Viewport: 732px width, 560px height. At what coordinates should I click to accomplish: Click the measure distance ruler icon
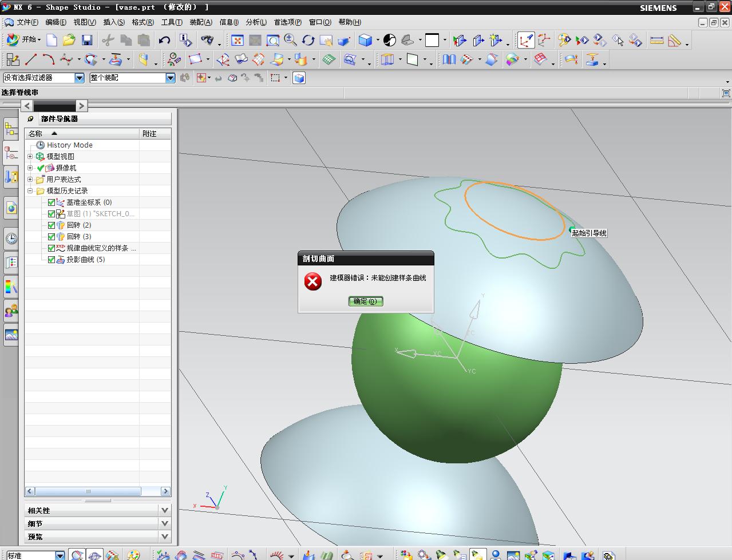(x=656, y=40)
